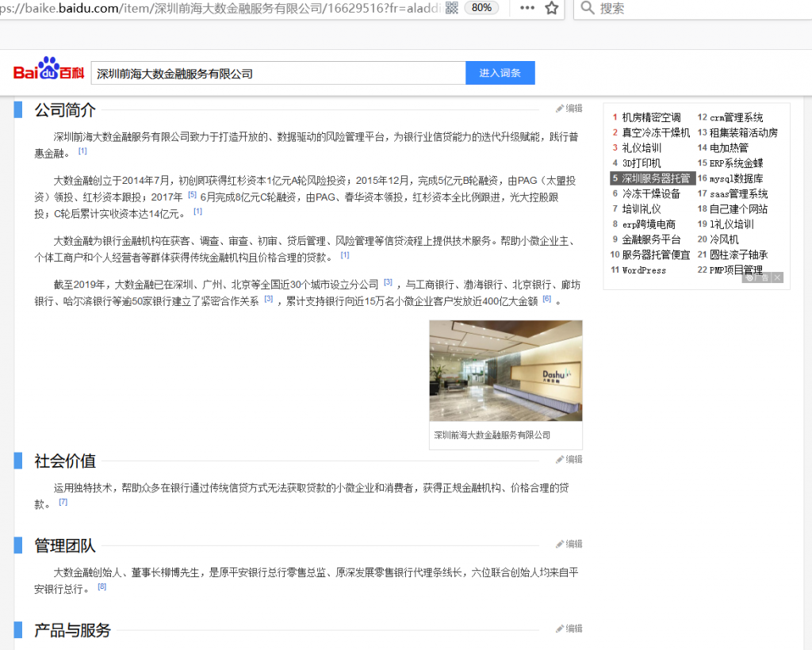Click reference [1] after 价格合理的贷款
This screenshot has height=650, width=812.
tap(345, 255)
